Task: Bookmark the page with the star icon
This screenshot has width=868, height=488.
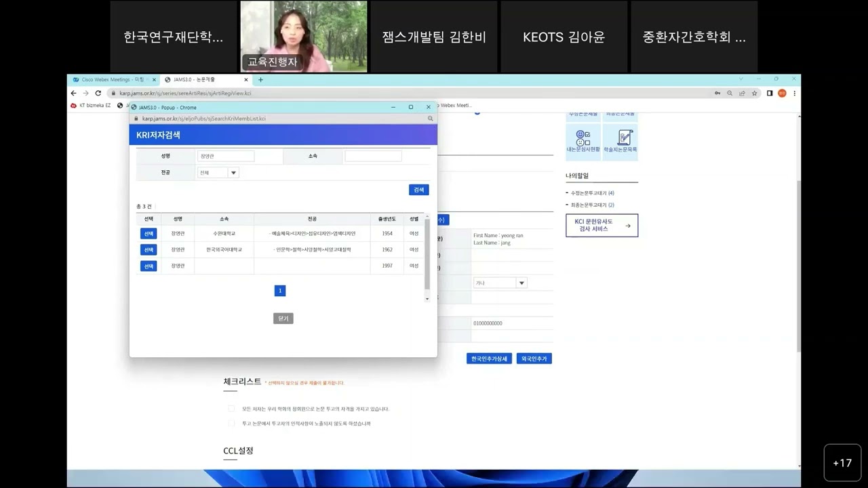Action: click(x=754, y=94)
